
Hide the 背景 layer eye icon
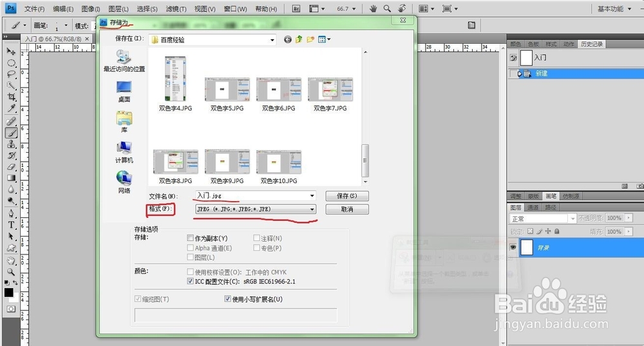[513, 247]
